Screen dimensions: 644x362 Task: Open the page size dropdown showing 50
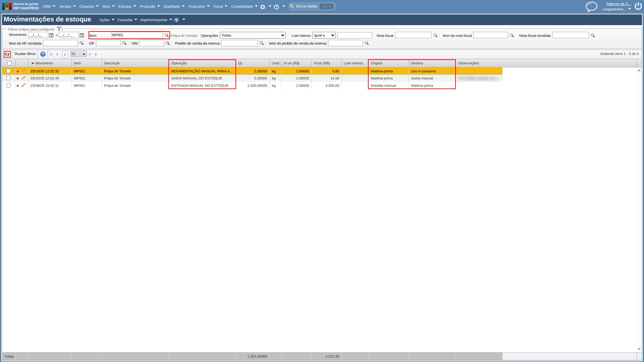pos(78,54)
